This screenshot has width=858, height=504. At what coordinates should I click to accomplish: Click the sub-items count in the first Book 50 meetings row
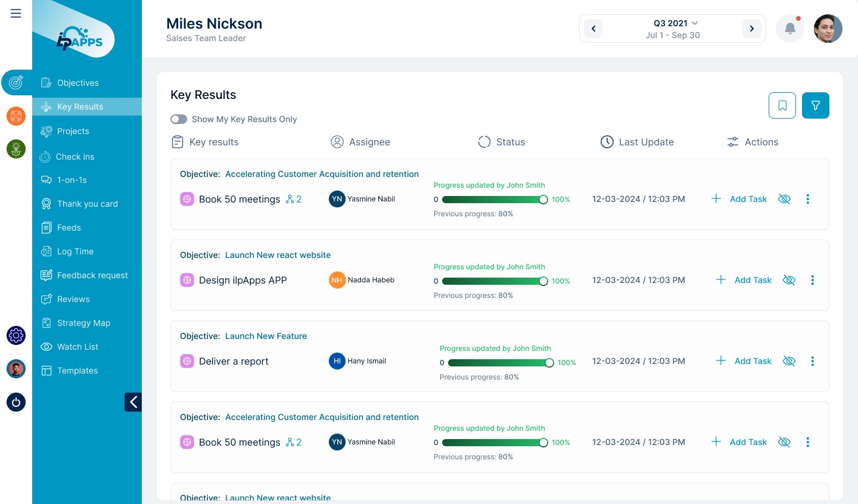(294, 199)
